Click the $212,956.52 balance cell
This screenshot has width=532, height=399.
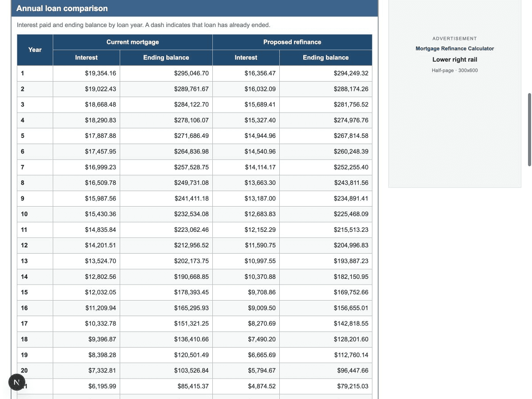pyautogui.click(x=166, y=246)
